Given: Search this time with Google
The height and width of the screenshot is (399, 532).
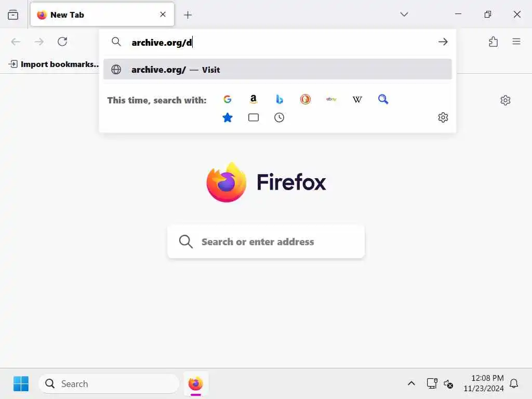Looking at the screenshot, I should (228, 99).
